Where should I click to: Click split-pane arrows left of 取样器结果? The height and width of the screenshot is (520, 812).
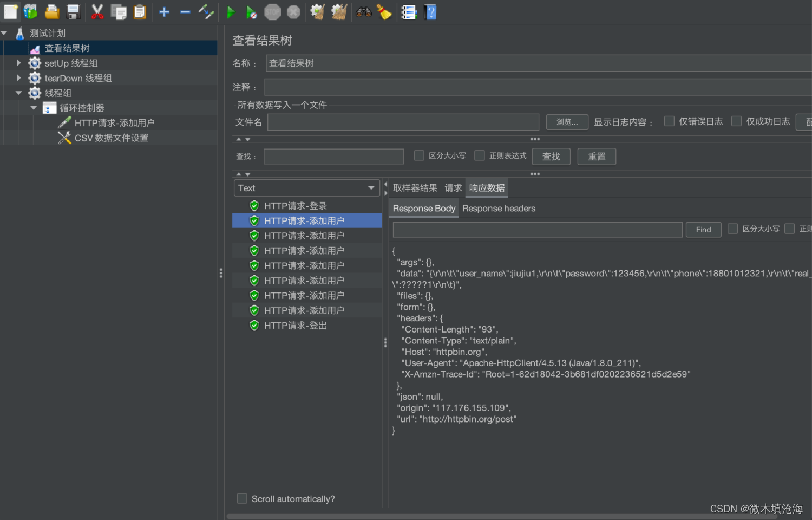click(385, 188)
